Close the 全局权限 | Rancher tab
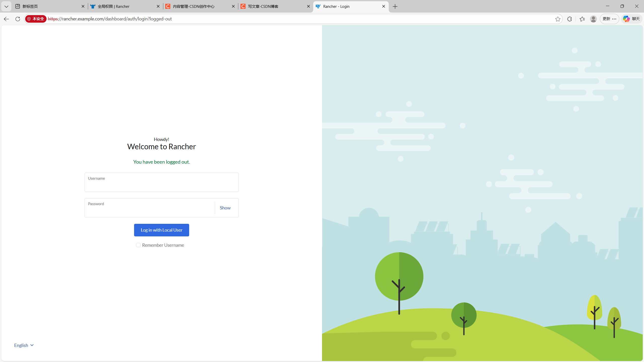 (158, 7)
